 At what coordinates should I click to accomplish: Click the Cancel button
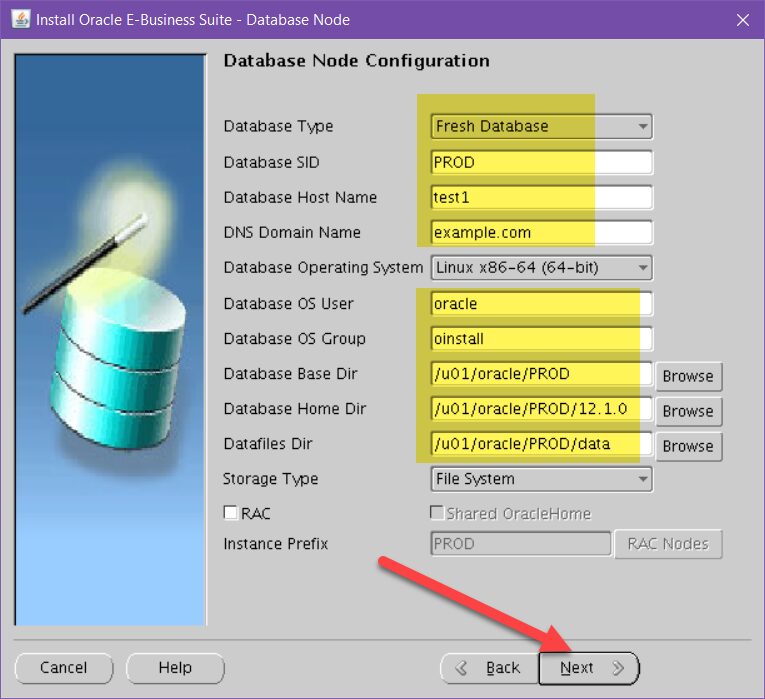click(x=64, y=668)
